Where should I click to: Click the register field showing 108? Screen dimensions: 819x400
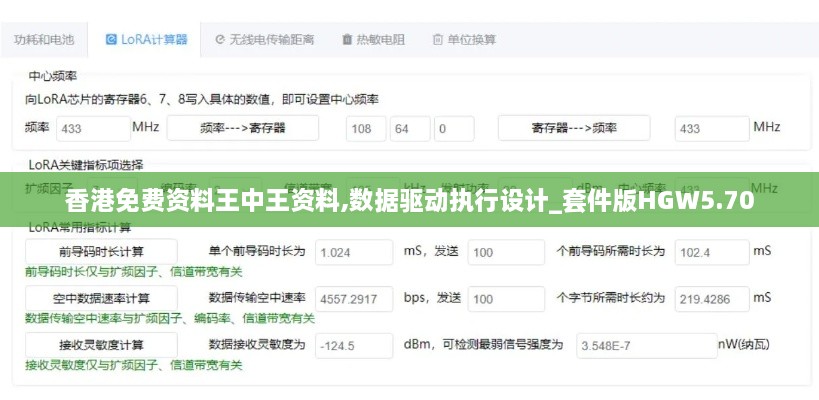click(x=366, y=128)
